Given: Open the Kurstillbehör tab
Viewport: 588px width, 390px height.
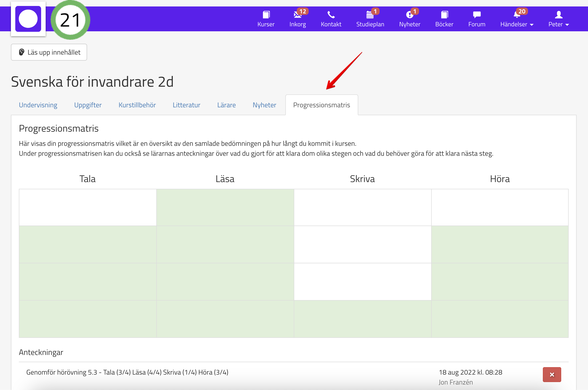Looking at the screenshot, I should pyautogui.click(x=137, y=105).
